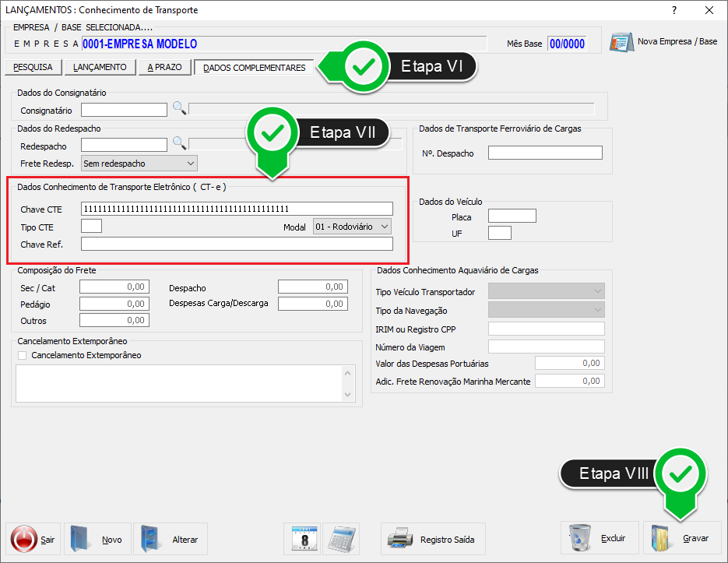Screen dimensions: 728x563
Task: Click the Consignatário search magnifier icon
Action: pyautogui.click(x=179, y=110)
